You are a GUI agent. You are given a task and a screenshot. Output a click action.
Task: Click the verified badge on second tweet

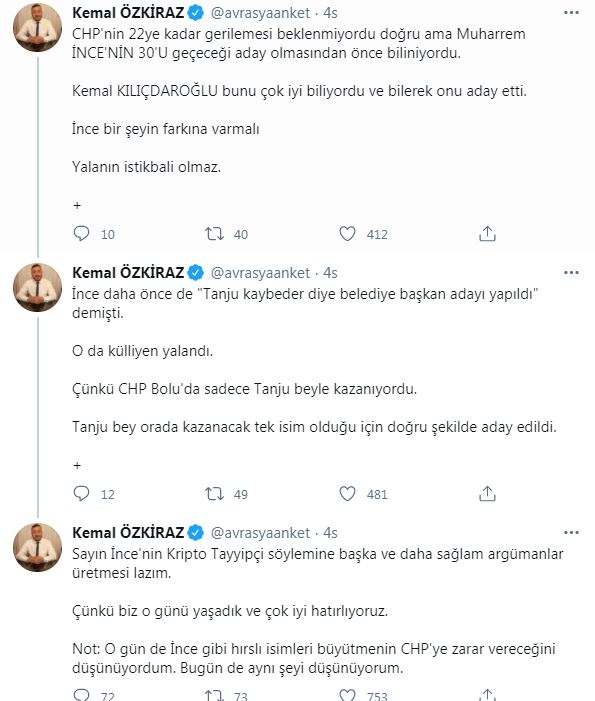point(195,273)
